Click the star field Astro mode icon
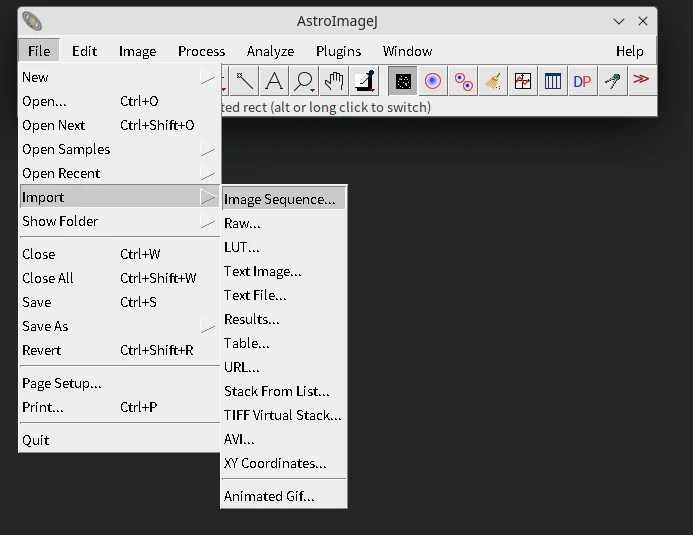The image size is (693, 535). pyautogui.click(x=403, y=81)
